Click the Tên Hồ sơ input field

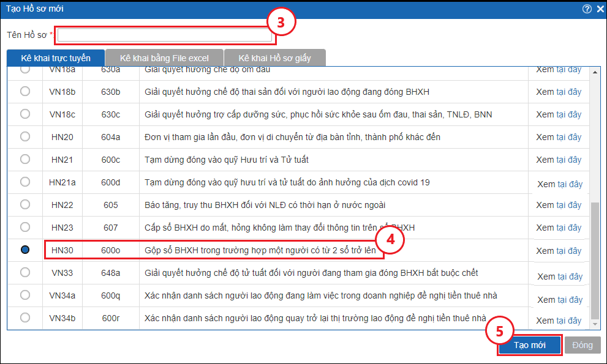point(165,35)
